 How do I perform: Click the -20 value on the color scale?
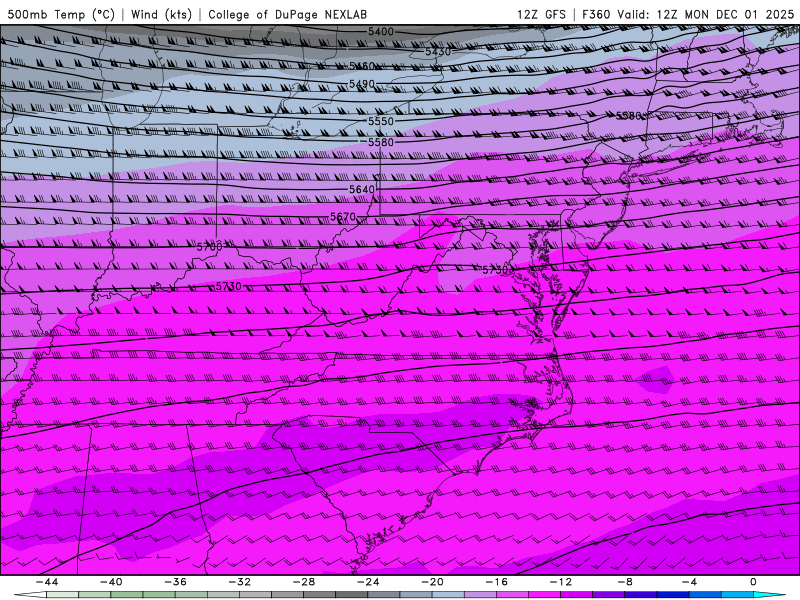click(432, 582)
